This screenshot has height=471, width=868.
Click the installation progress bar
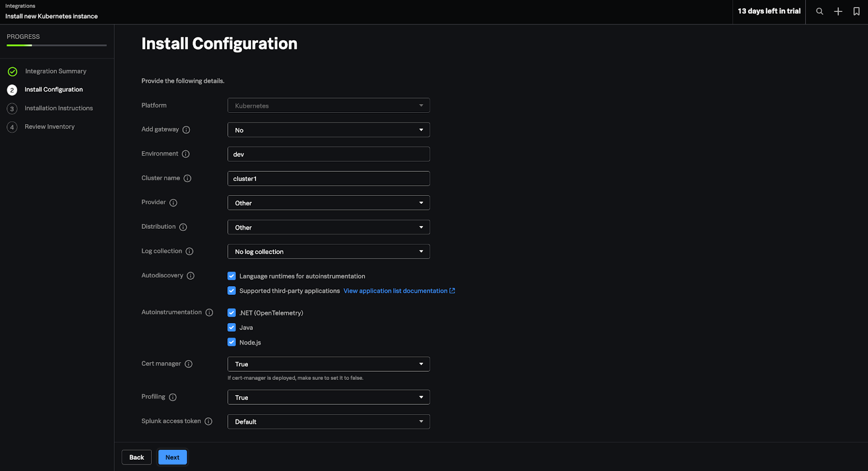[56, 46]
